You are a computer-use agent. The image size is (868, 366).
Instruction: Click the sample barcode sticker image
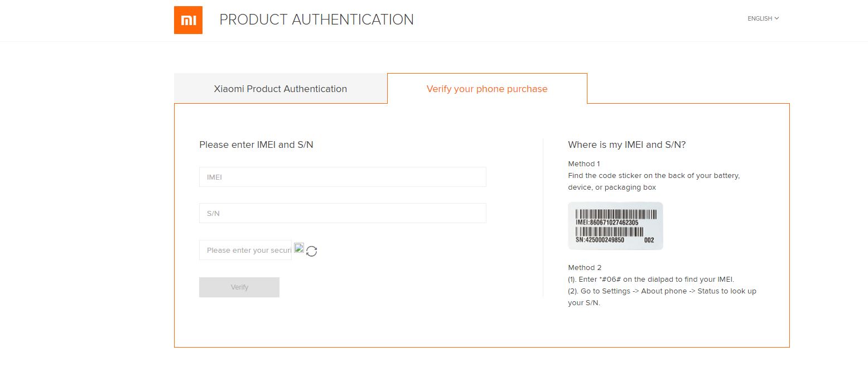(615, 226)
